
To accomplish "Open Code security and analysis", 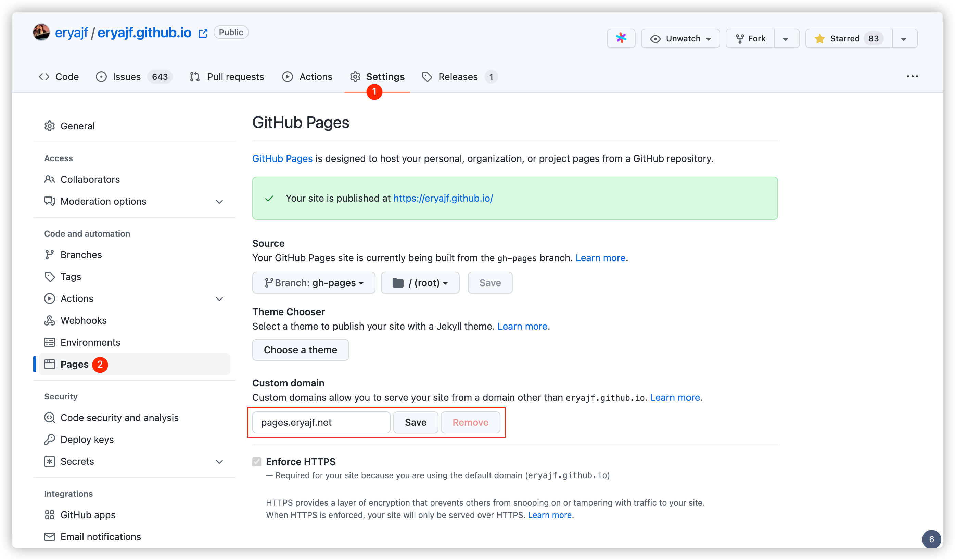I will [x=135, y=418].
